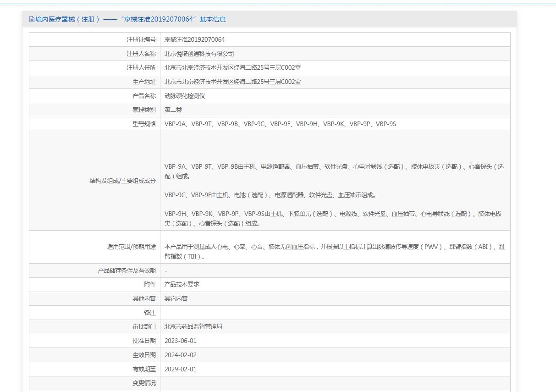
Task: Click the label 适用范围/预期用途
Action: [x=132, y=247]
